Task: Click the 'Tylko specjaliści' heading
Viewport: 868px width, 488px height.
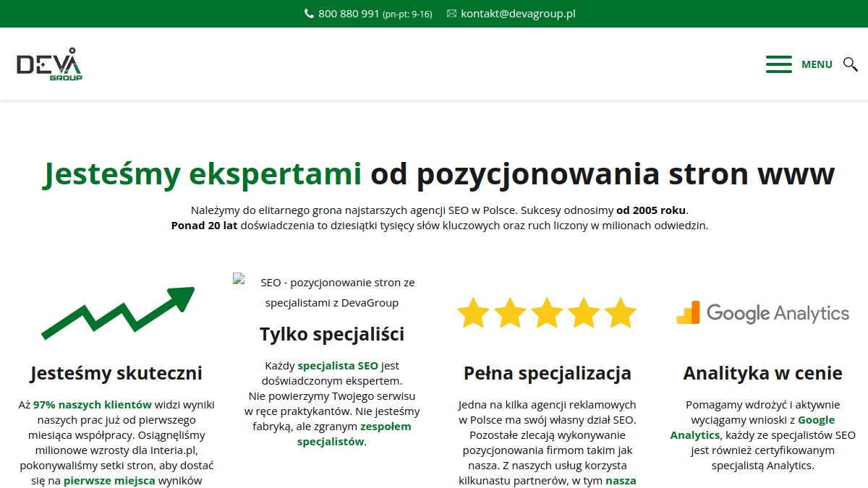Action: coord(332,335)
